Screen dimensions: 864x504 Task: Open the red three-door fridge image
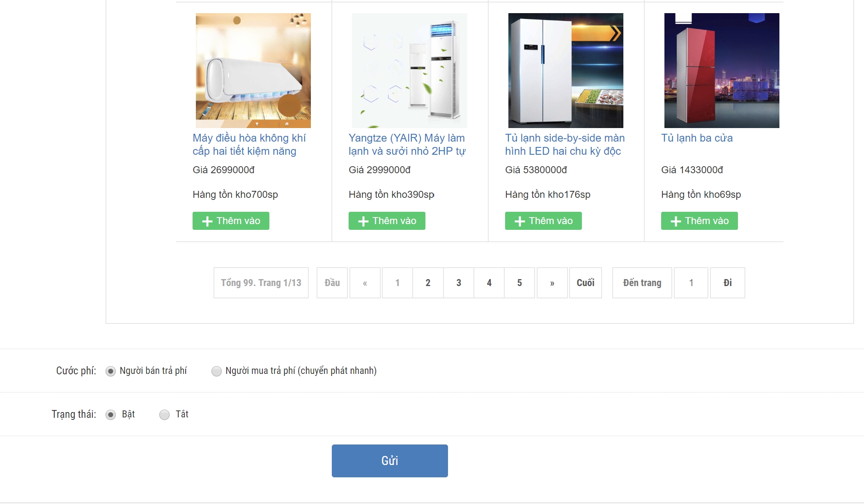tap(722, 71)
